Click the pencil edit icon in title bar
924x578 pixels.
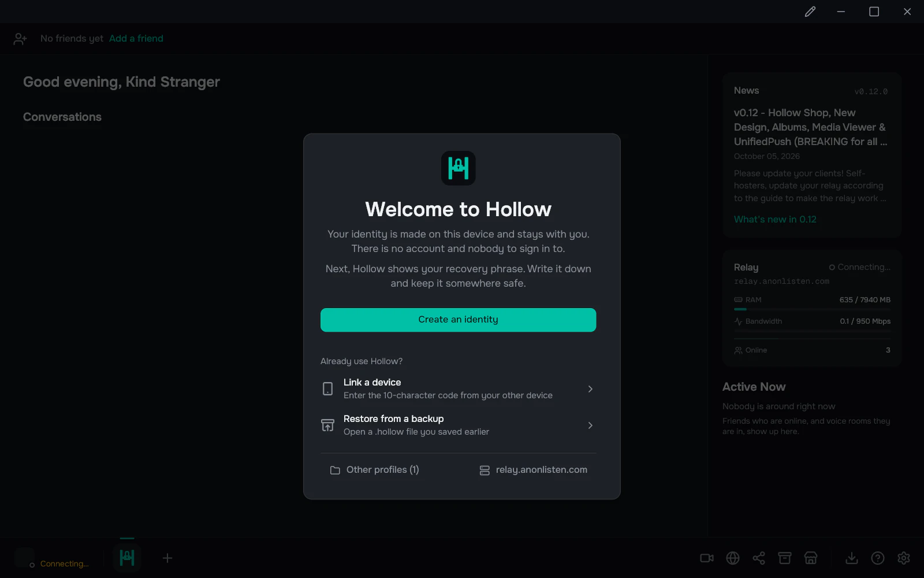(x=810, y=12)
